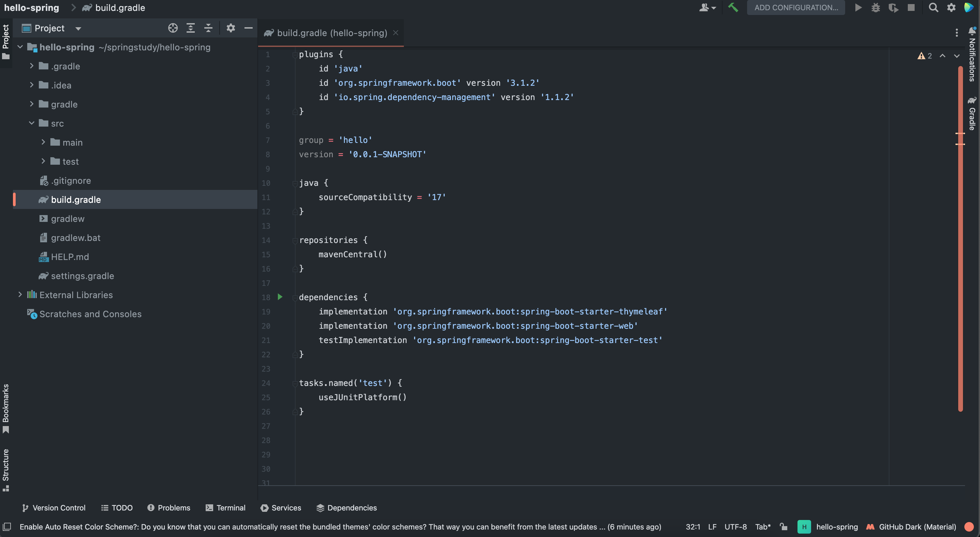Expand the gradle folder

pyautogui.click(x=32, y=104)
